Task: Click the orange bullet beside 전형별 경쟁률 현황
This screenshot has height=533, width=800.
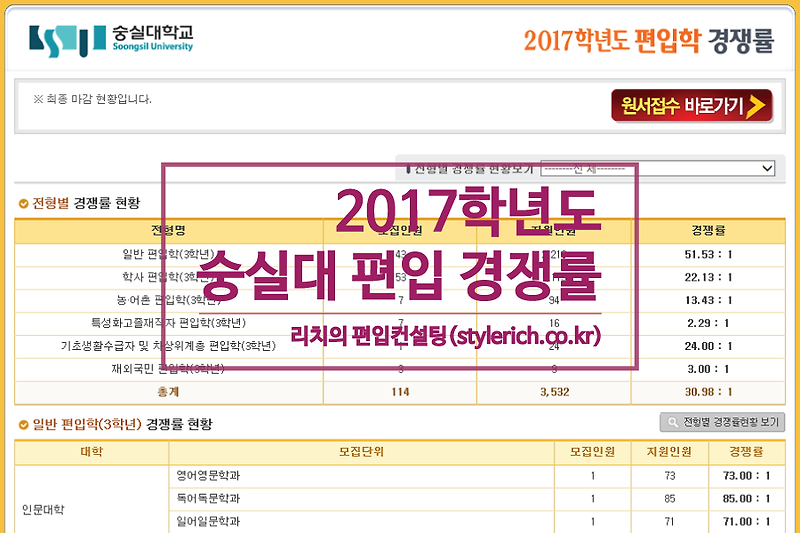Action: click(x=23, y=204)
